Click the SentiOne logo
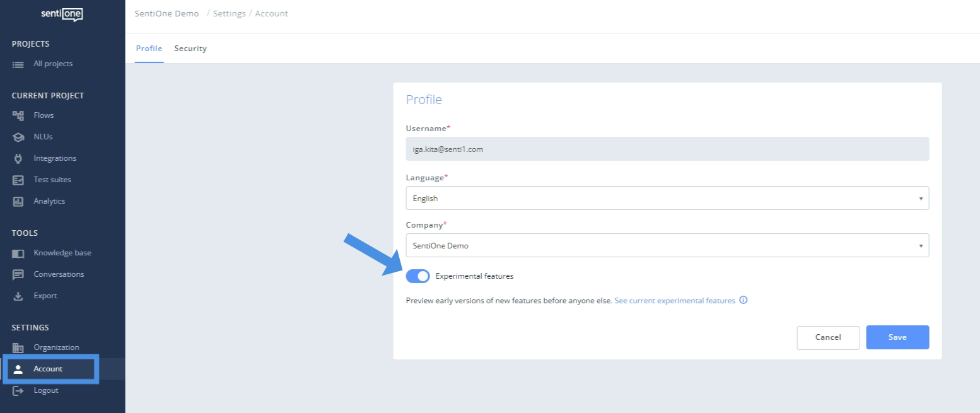This screenshot has width=980, height=413. click(x=62, y=14)
